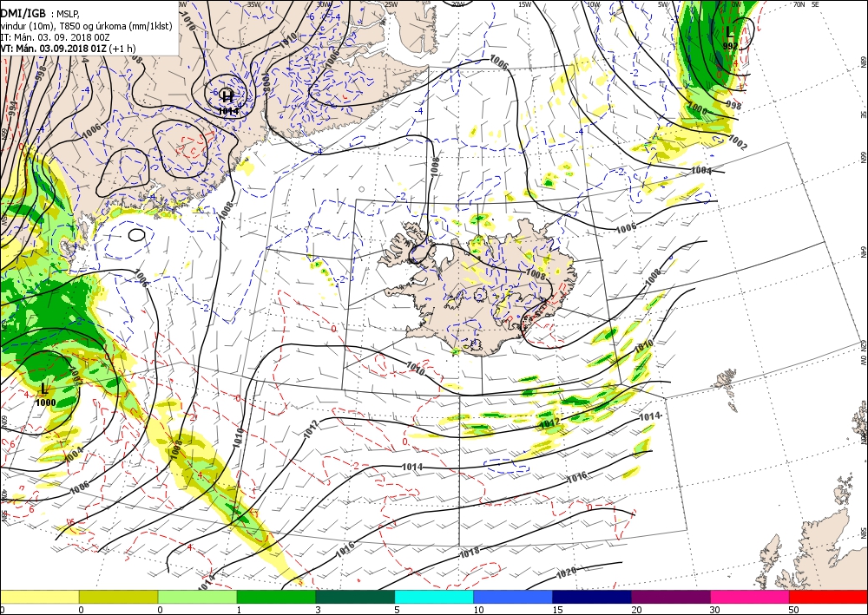The image size is (868, 615).
Task: Pick the cyan legend color swatch
Action: pos(434,597)
